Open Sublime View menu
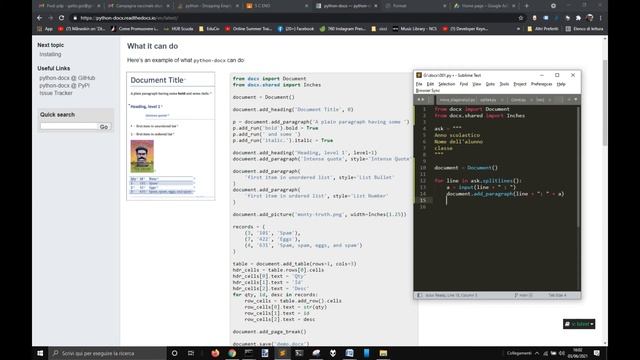Screen dimensions: 640x360 pos(477,84)
